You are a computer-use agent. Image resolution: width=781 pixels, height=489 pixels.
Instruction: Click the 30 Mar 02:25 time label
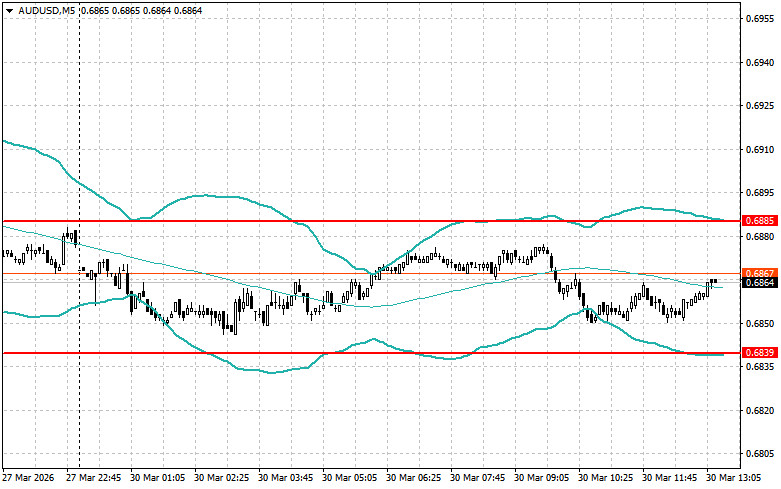click(x=222, y=478)
